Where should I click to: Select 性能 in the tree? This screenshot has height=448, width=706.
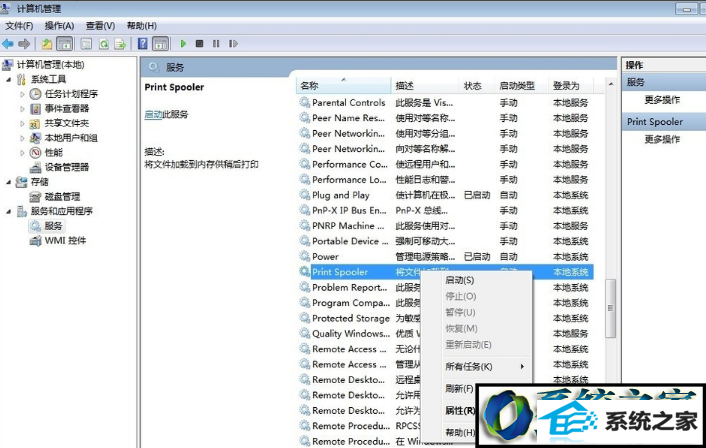click(54, 152)
